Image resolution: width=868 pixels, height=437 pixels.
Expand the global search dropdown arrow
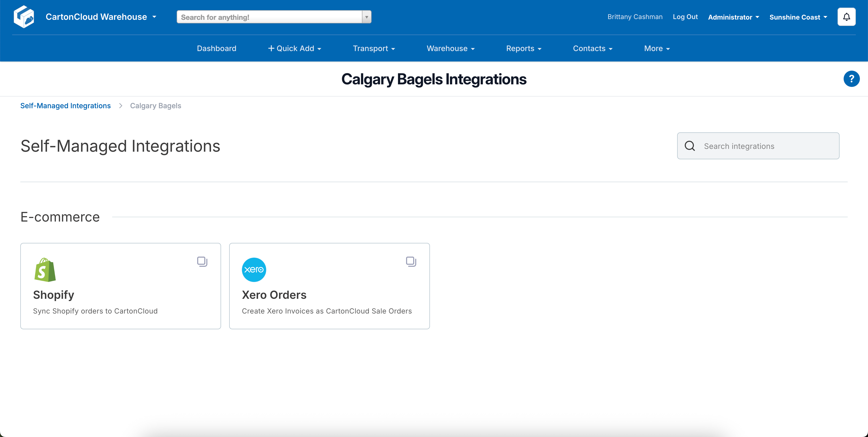(x=366, y=17)
